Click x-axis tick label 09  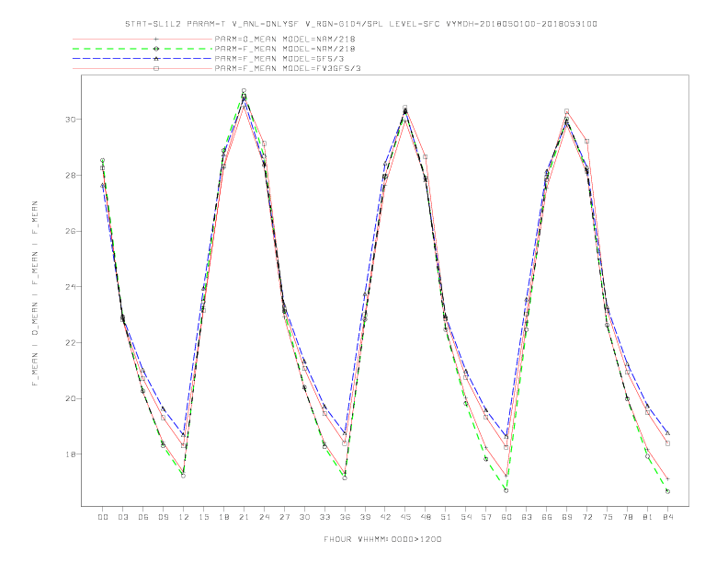pos(163,517)
